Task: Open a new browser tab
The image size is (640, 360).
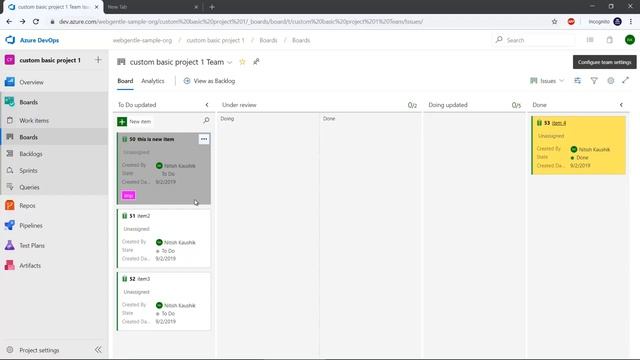Action: point(212,7)
